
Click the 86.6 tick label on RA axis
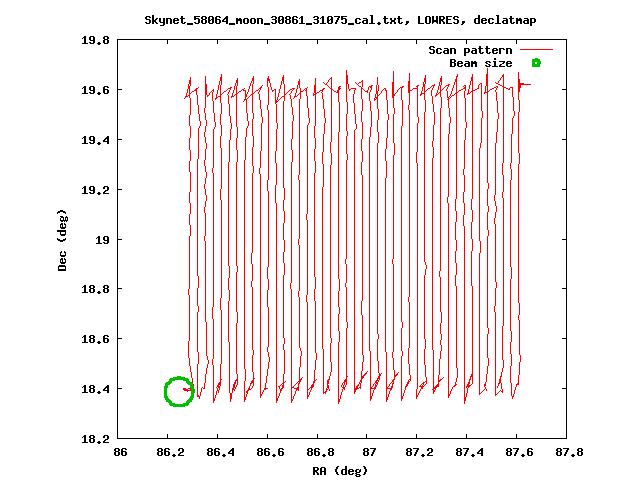(x=270, y=452)
